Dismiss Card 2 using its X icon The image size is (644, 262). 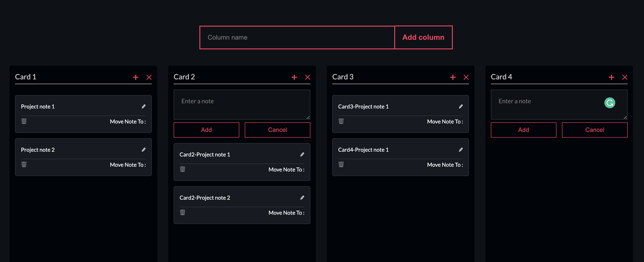[307, 77]
